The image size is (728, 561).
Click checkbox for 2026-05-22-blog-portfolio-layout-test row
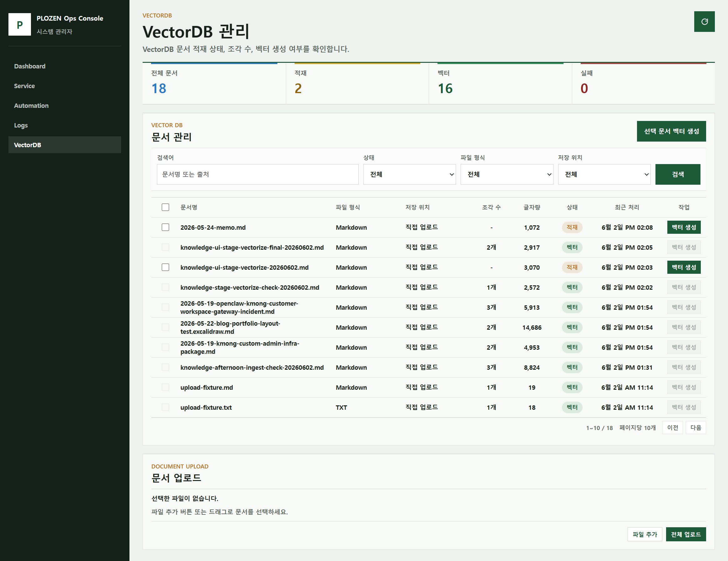(165, 327)
